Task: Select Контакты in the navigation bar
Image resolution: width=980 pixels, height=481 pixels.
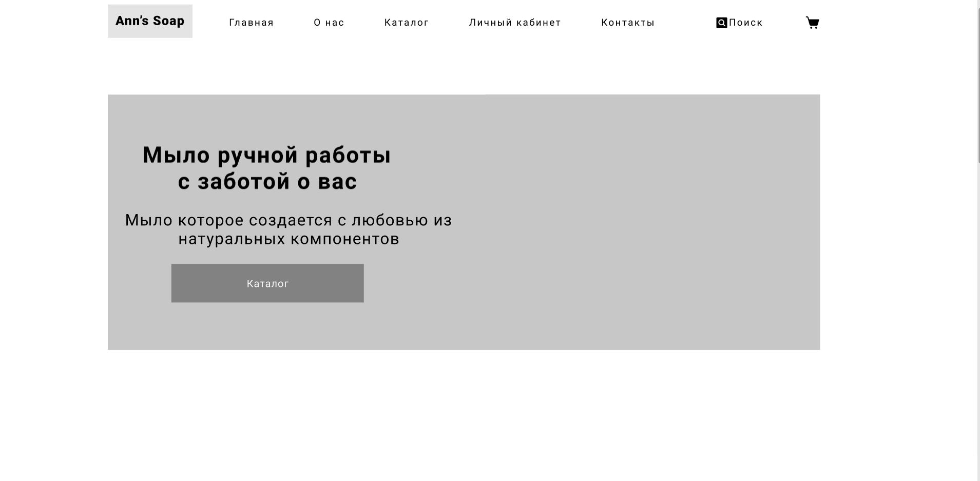Action: point(627,22)
